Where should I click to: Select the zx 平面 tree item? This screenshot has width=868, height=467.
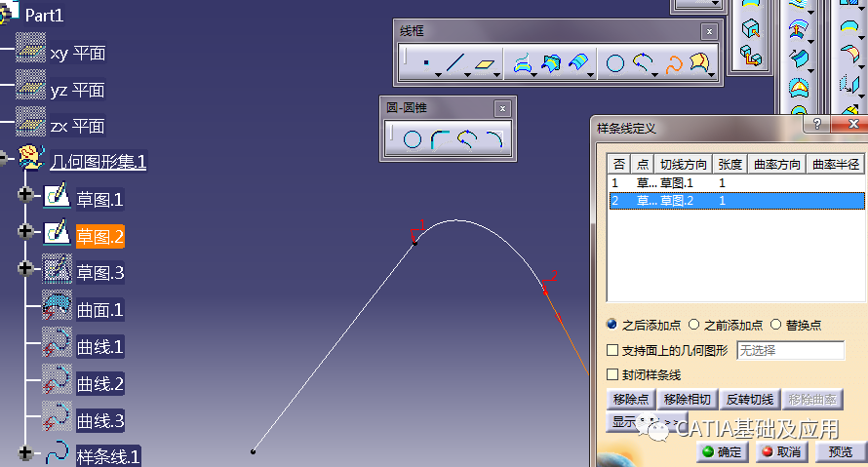pyautogui.click(x=77, y=126)
